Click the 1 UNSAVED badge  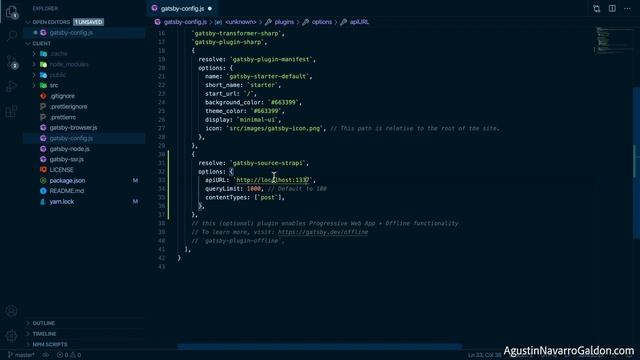coord(88,22)
